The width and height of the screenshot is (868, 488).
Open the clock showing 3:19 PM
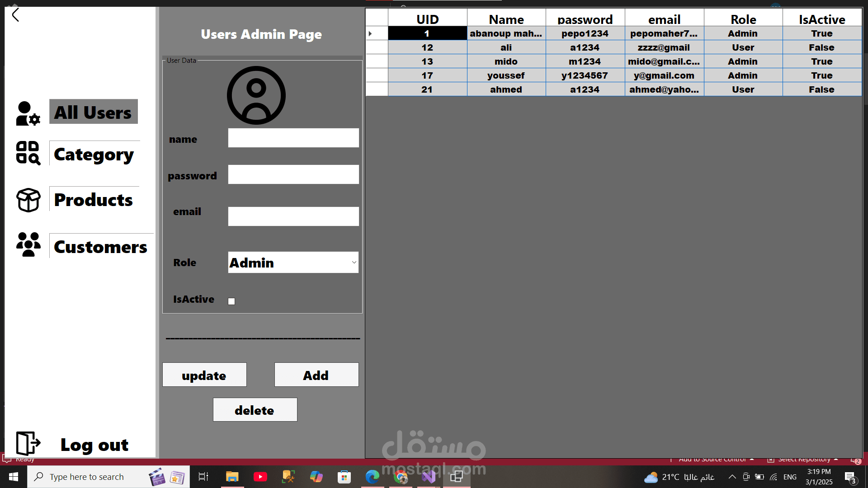pyautogui.click(x=819, y=477)
